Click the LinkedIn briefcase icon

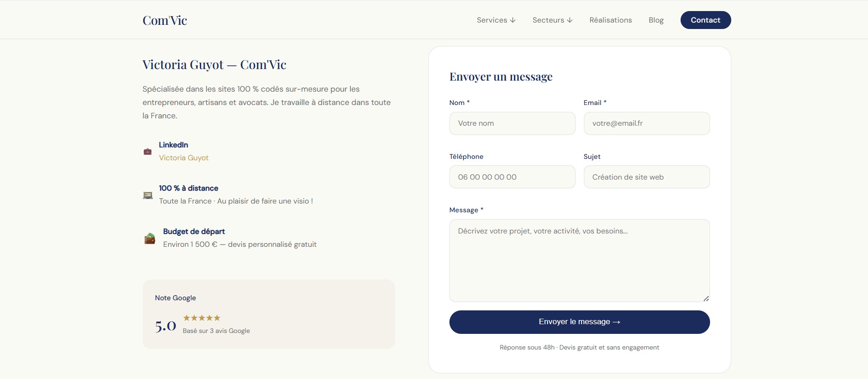147,152
